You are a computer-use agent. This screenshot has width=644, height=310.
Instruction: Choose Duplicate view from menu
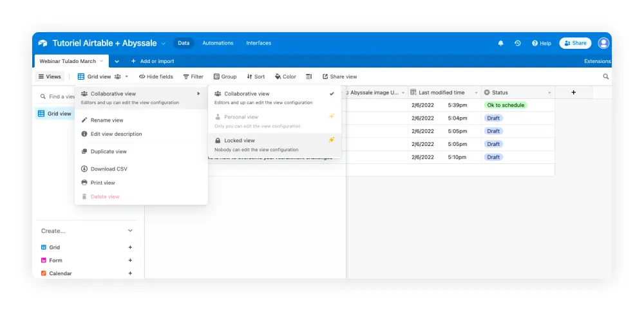pos(141,152)
